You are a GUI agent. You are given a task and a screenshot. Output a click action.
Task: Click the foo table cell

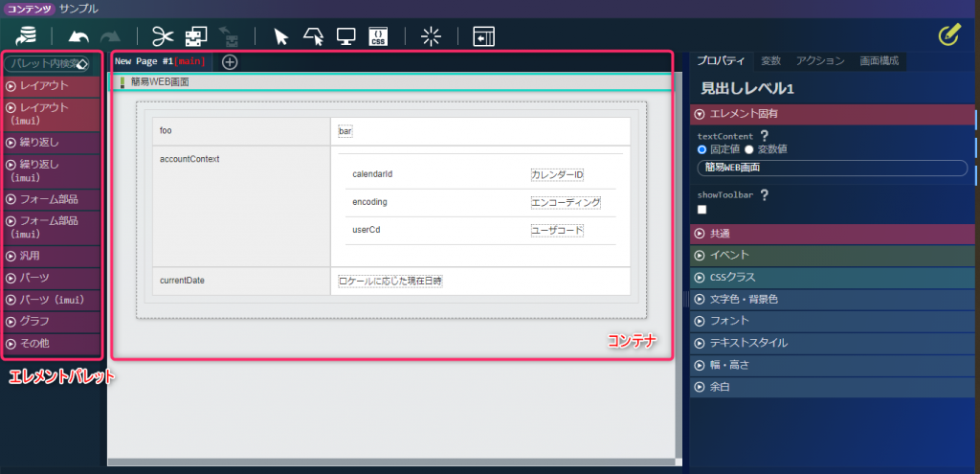point(242,131)
